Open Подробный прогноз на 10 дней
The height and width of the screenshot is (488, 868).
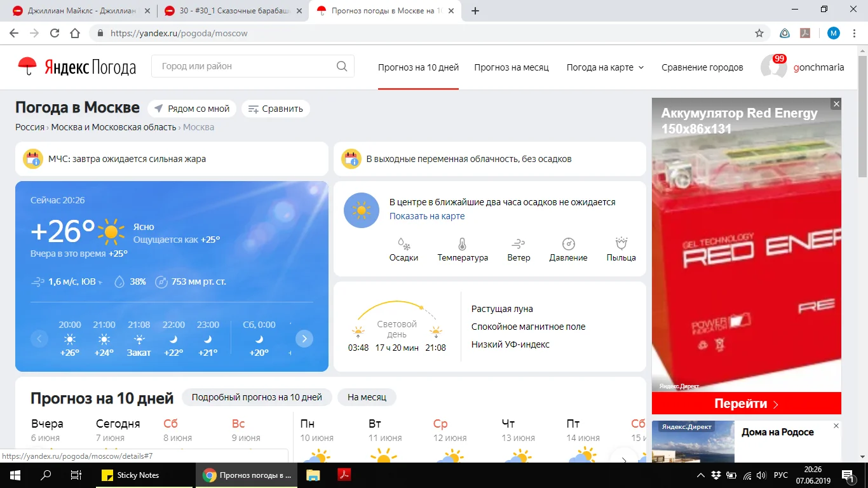coord(257,397)
